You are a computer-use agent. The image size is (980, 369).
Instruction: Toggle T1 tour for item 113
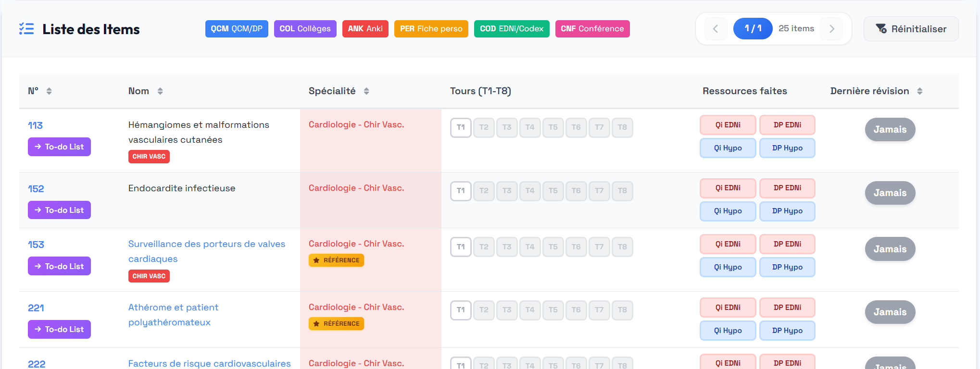(x=461, y=128)
